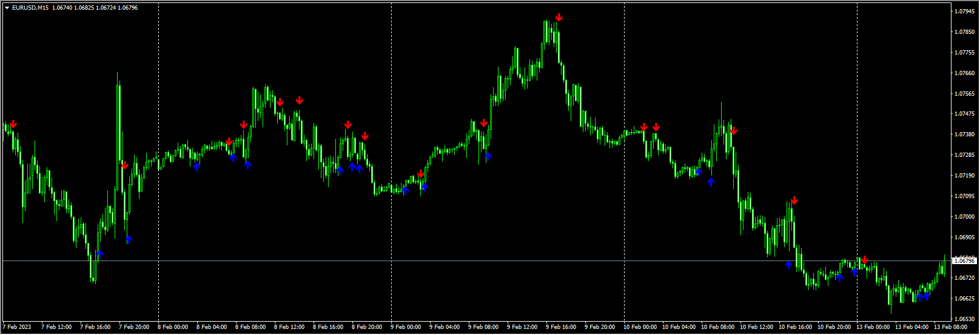Viewport: 980px width, 335px height.
Task: Click the 1.07755 price scale label
Action: [x=964, y=53]
